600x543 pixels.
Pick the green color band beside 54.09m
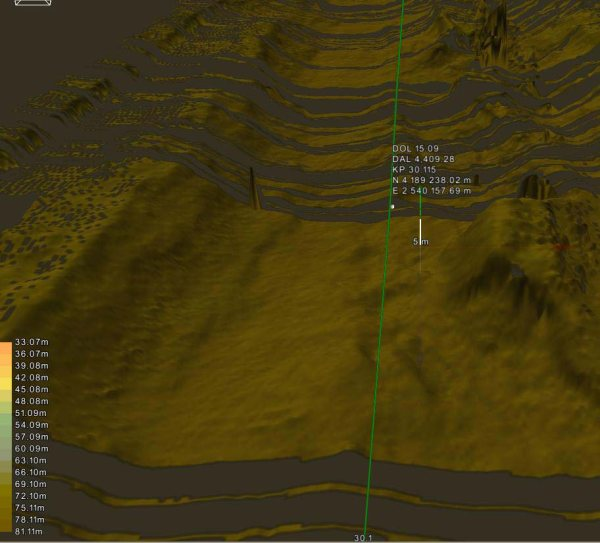point(6,425)
